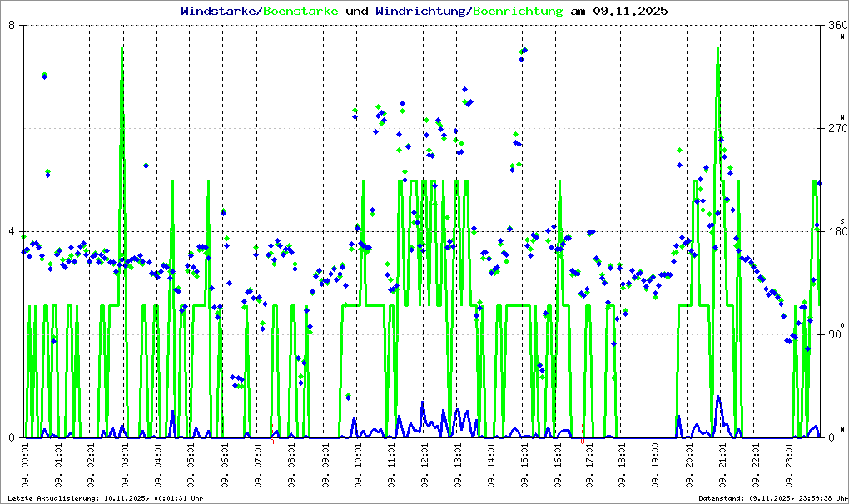The height and width of the screenshot is (504, 849).
Task: Click the date '09.11.2025' in the title
Action: pos(629,11)
